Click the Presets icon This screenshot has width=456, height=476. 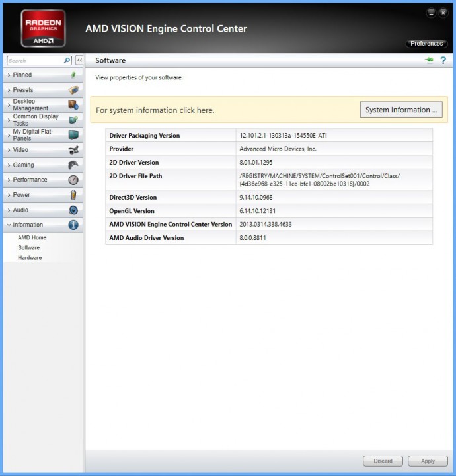coord(73,90)
